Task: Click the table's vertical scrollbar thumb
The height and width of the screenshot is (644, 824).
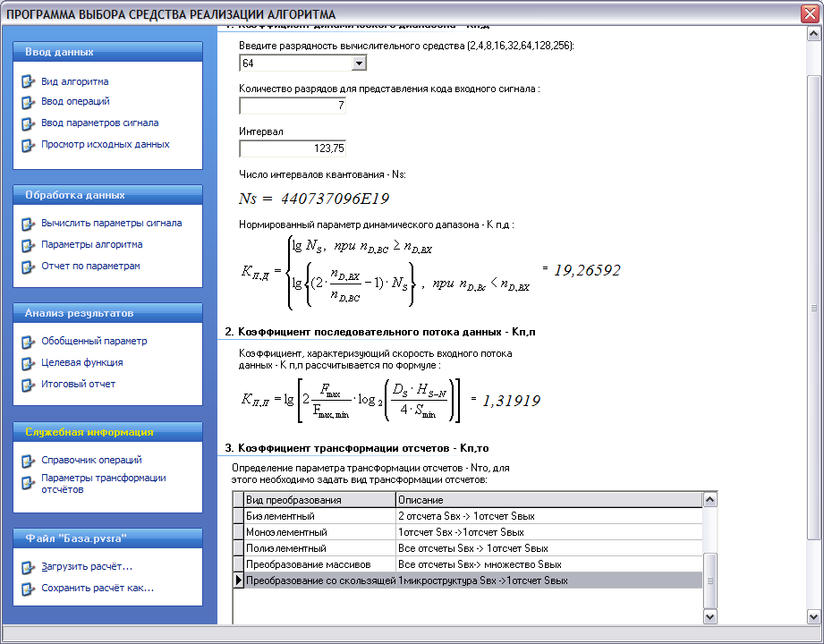Action: click(710, 580)
